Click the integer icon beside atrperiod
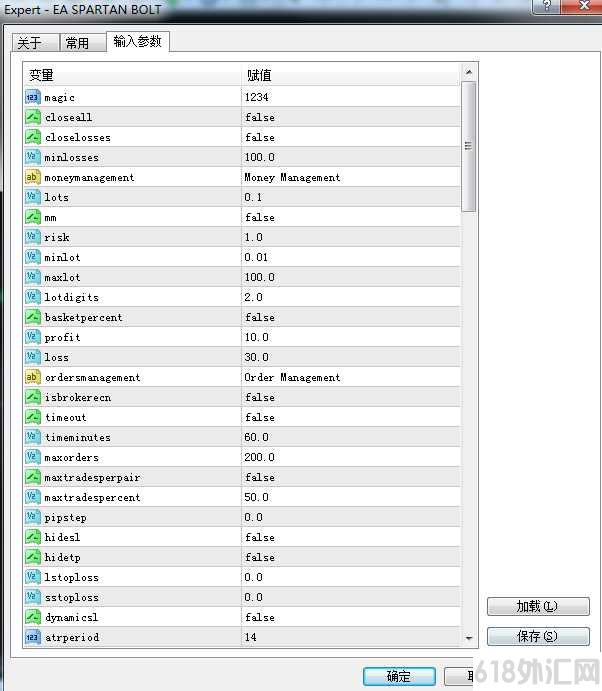This screenshot has height=691, width=602. (x=33, y=637)
